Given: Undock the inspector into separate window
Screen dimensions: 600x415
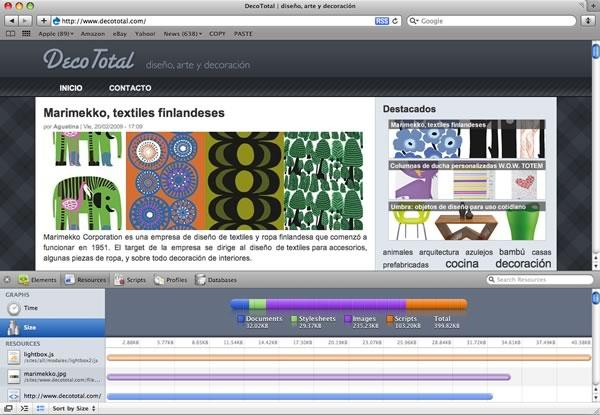Looking at the screenshot, I should coord(8,408).
